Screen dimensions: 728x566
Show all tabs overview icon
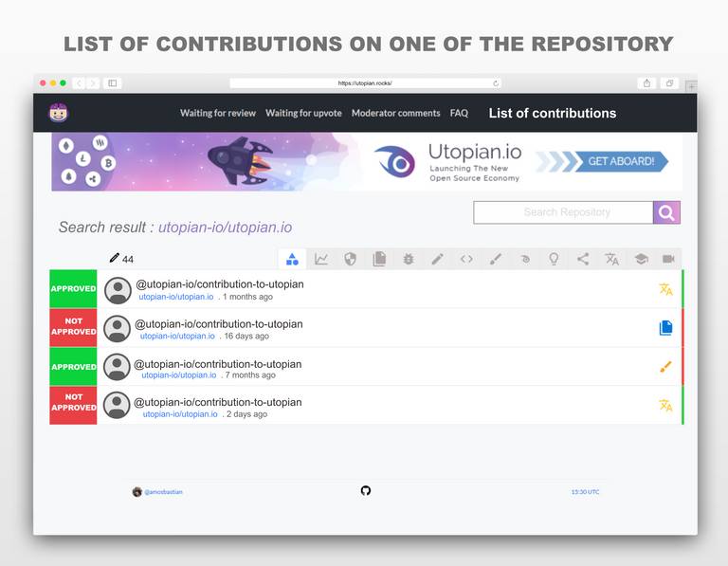point(669,83)
